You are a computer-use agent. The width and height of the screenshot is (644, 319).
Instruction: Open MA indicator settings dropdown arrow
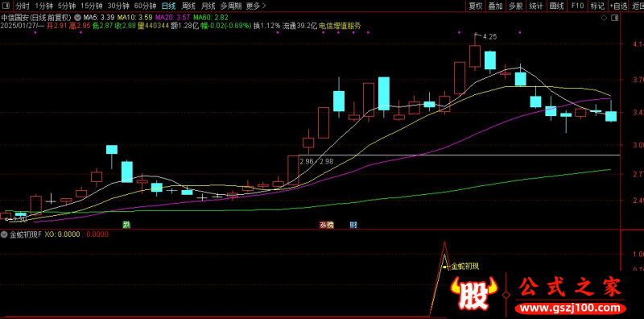[77, 18]
